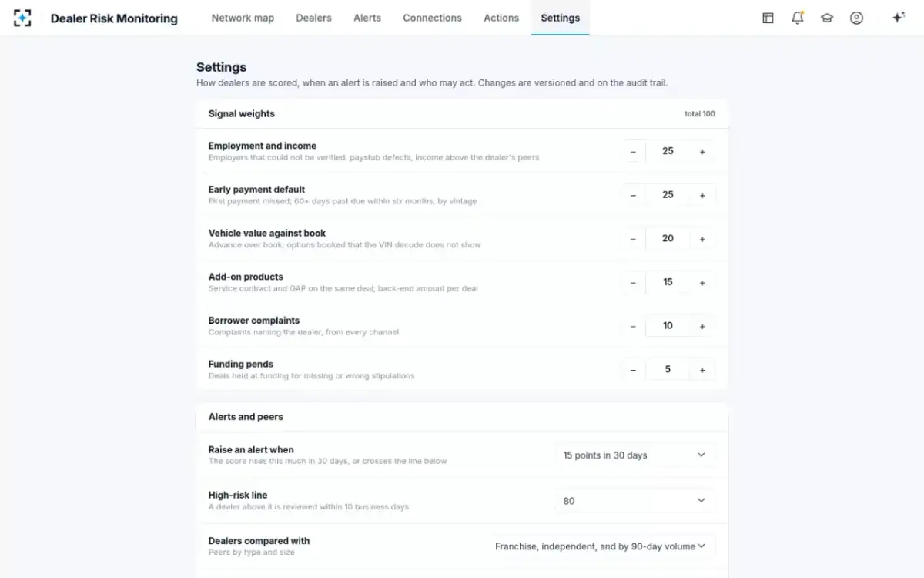Click the Dealer Risk Monitoring title

pos(114,18)
